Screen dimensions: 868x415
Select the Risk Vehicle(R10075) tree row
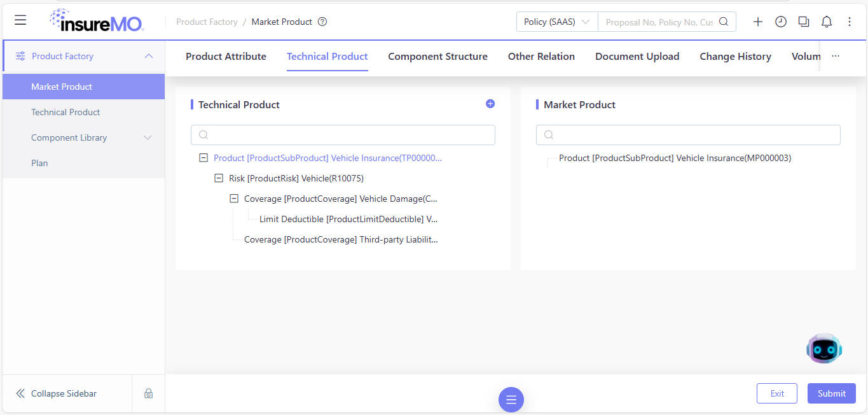point(296,178)
